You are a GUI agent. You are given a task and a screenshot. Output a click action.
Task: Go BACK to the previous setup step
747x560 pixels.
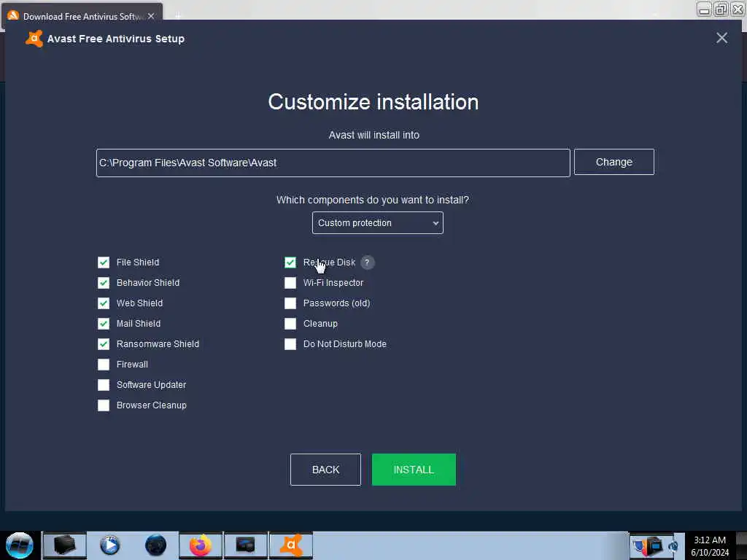click(325, 470)
